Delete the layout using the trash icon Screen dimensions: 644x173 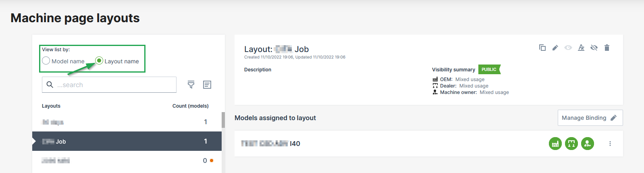tap(607, 48)
